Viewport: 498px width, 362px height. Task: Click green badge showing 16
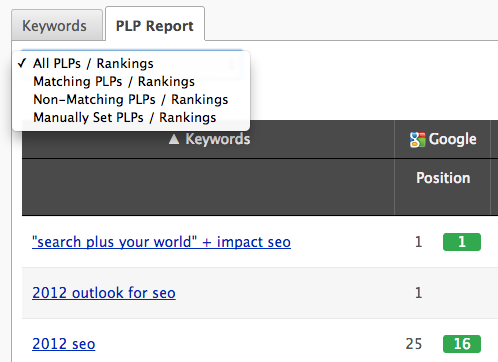click(x=462, y=344)
